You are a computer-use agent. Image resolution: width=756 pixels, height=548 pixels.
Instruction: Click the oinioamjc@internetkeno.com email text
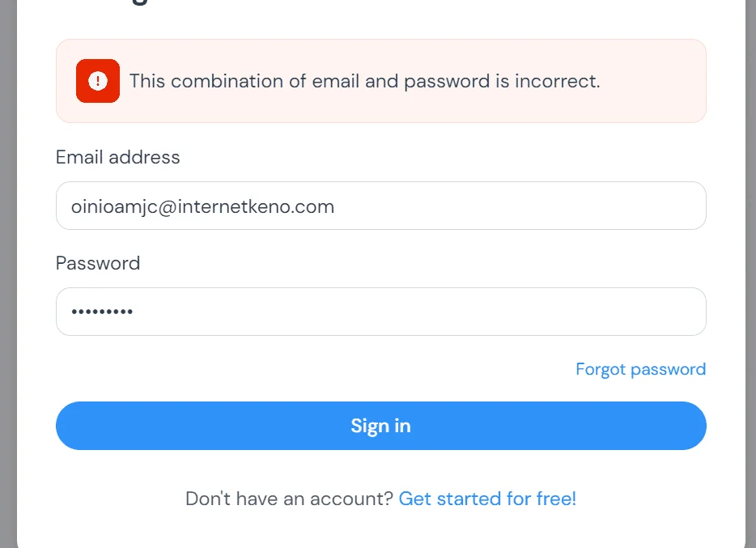[202, 206]
